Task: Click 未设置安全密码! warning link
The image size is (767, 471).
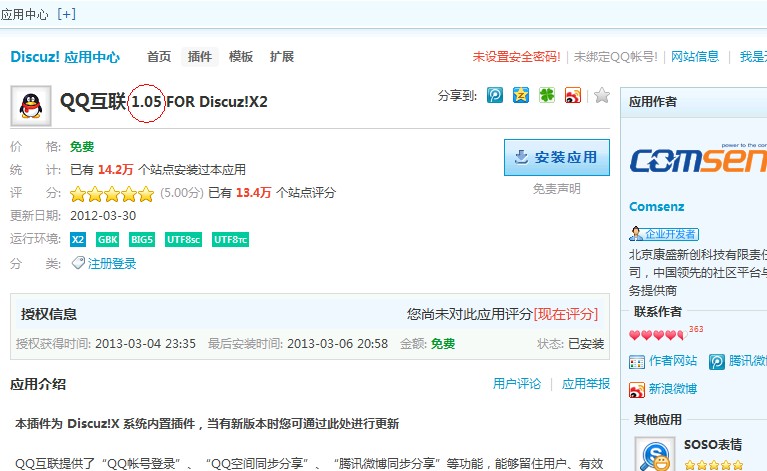Action: [x=516, y=57]
